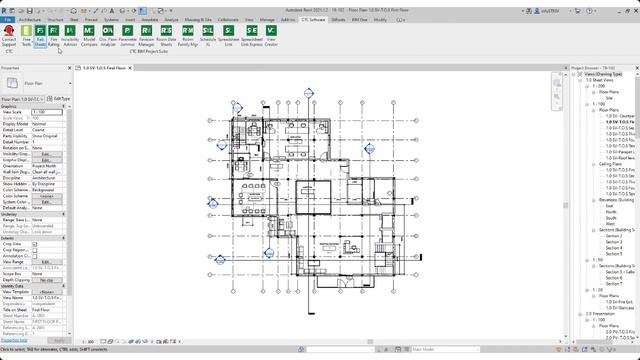This screenshot has height=360, width=640.
Task: Open the Add-Ins ribbon tab
Action: [288, 20]
